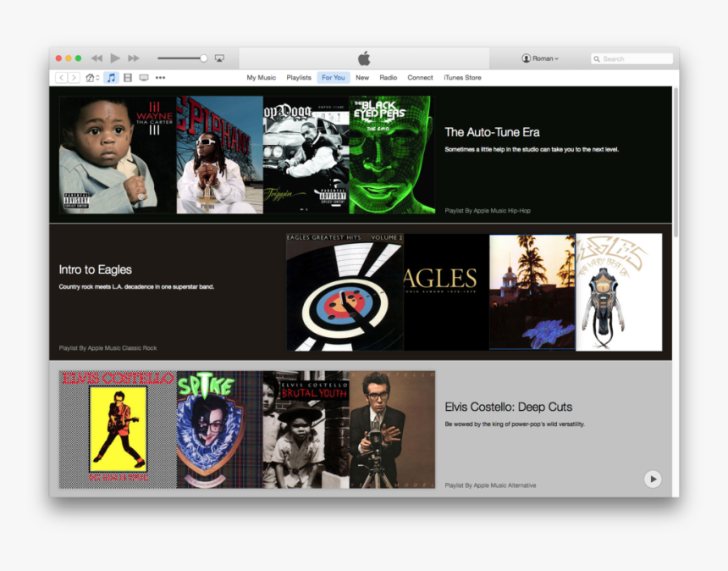
Task: Open the Hotel California album cover
Action: (x=532, y=292)
